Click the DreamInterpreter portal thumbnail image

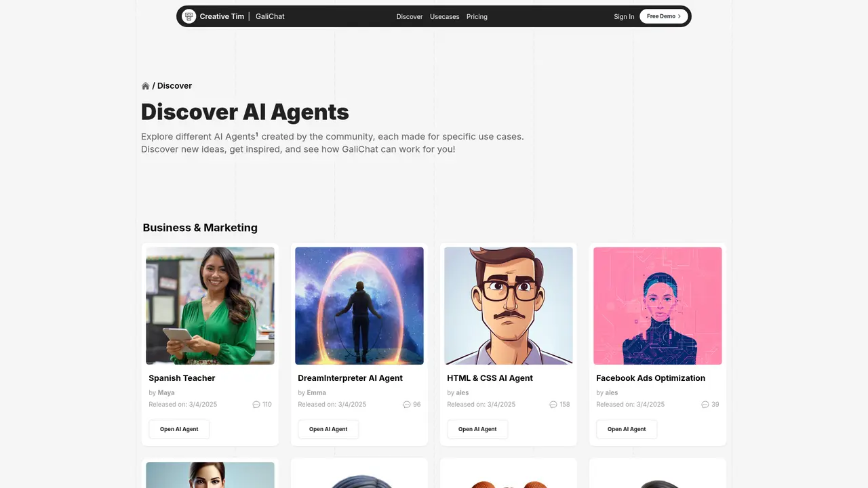tap(359, 306)
